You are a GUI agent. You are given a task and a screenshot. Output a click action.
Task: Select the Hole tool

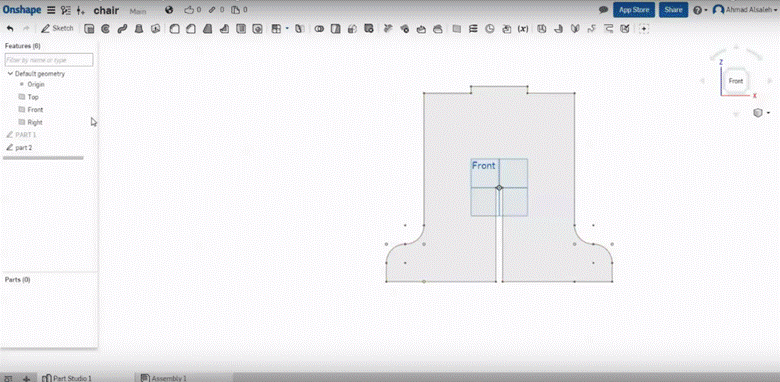pyautogui.click(x=257, y=29)
